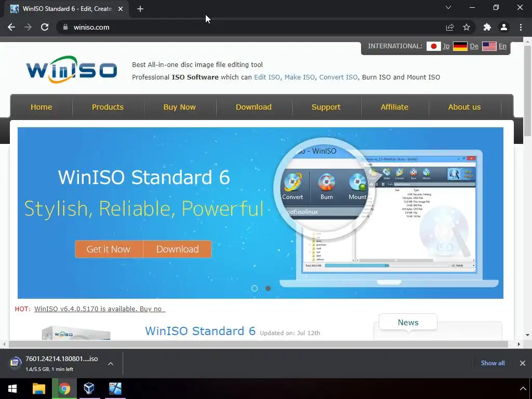The image size is (532, 399).
Task: Open the En language link
Action: point(502,46)
